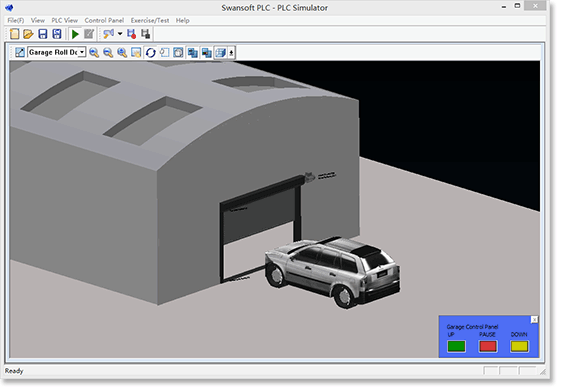
Task: Click the green UP button
Action: click(456, 346)
